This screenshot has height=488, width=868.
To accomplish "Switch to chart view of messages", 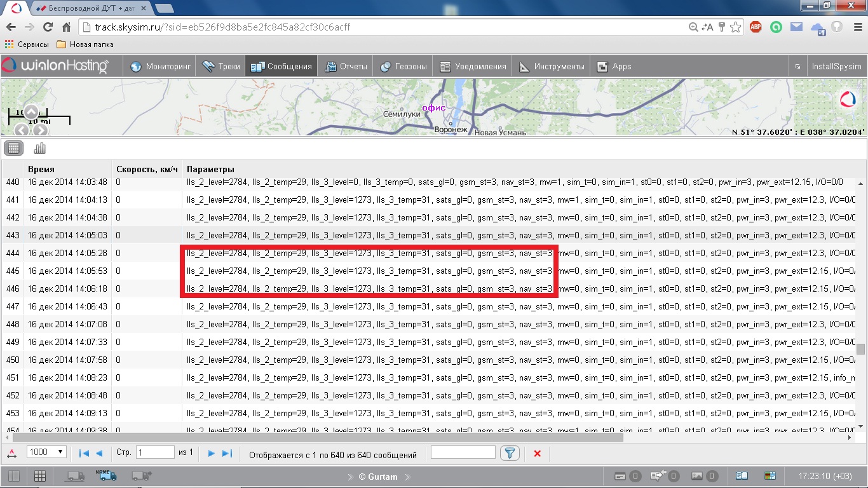I will click(x=39, y=149).
